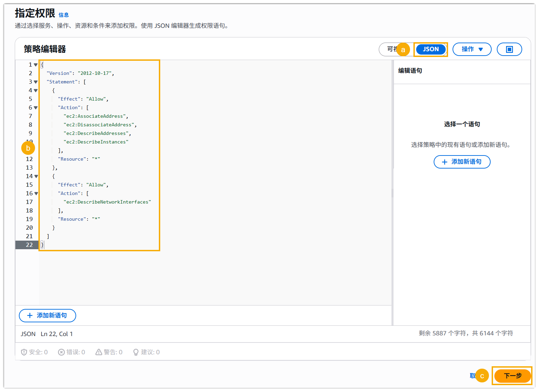This screenshot has height=392, width=539.
Task: Collapse the Statement array on line 3
Action: click(36, 82)
